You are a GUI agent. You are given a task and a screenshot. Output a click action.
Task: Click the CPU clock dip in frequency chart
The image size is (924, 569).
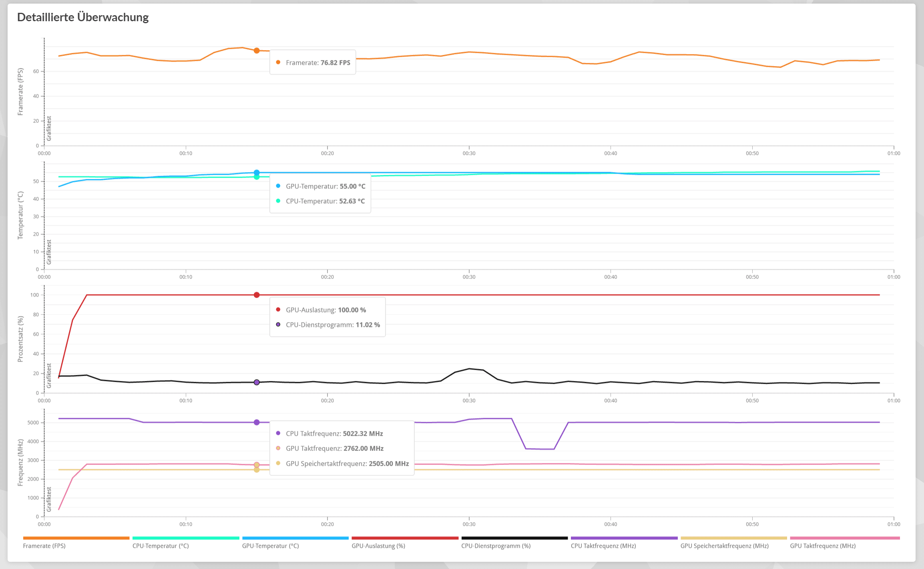[540, 449]
